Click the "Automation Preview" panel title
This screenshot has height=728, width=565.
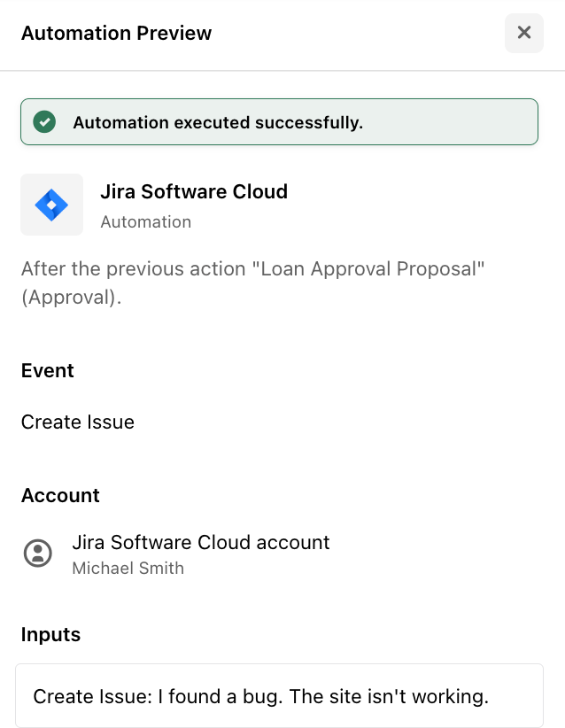(116, 34)
